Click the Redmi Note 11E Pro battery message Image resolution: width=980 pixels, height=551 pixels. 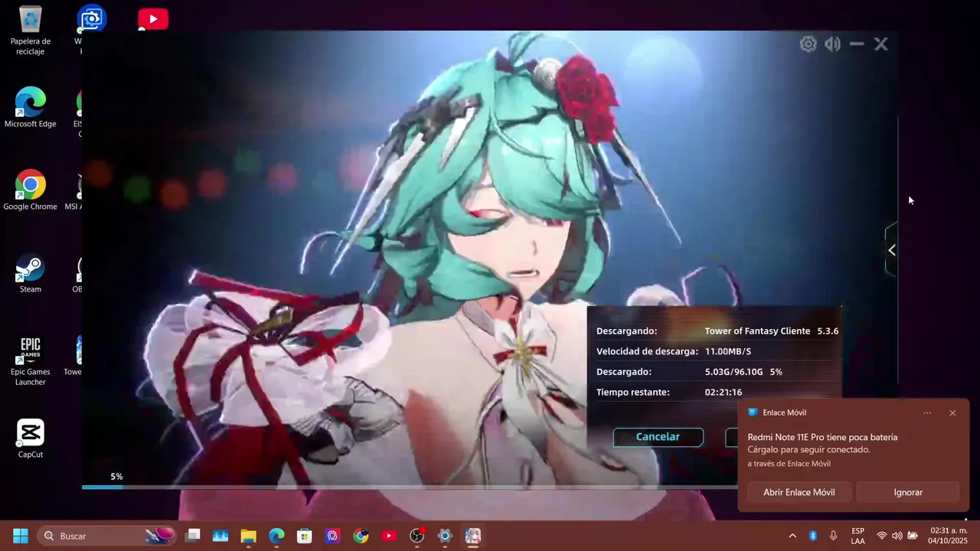(822, 437)
